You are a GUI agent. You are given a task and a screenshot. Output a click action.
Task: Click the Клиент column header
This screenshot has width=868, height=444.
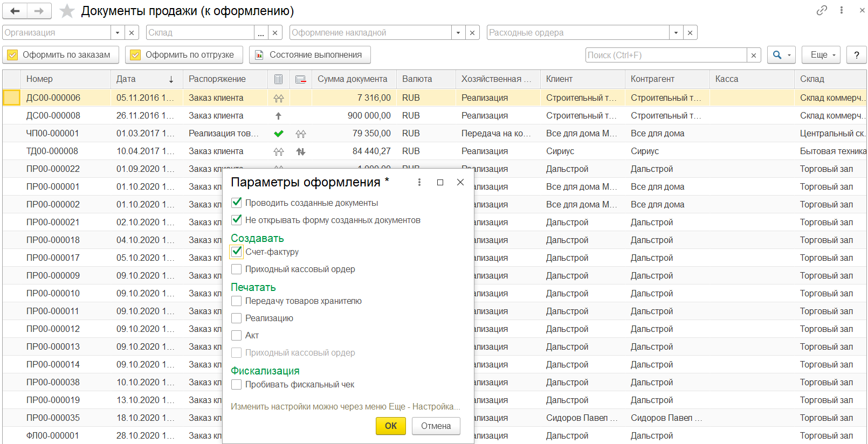click(x=582, y=79)
